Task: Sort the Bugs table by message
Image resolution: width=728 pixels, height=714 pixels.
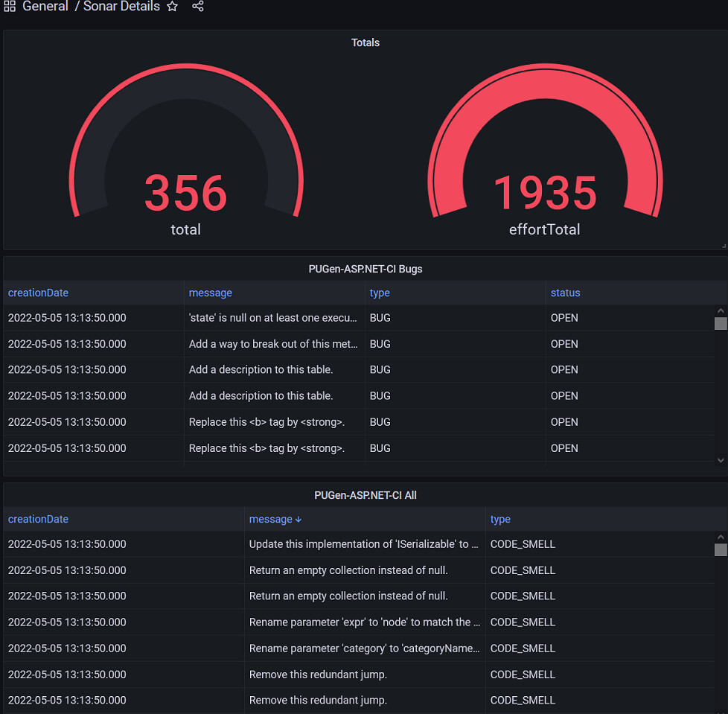Action: [210, 293]
